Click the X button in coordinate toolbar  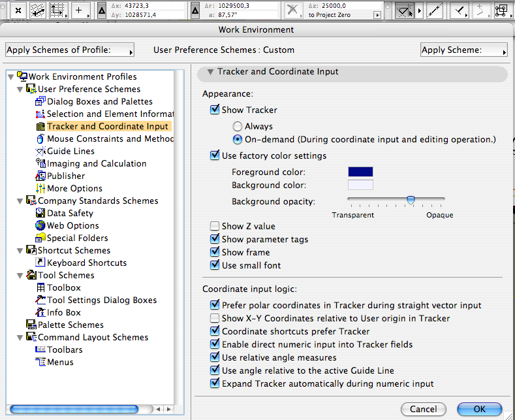tap(18, 10)
